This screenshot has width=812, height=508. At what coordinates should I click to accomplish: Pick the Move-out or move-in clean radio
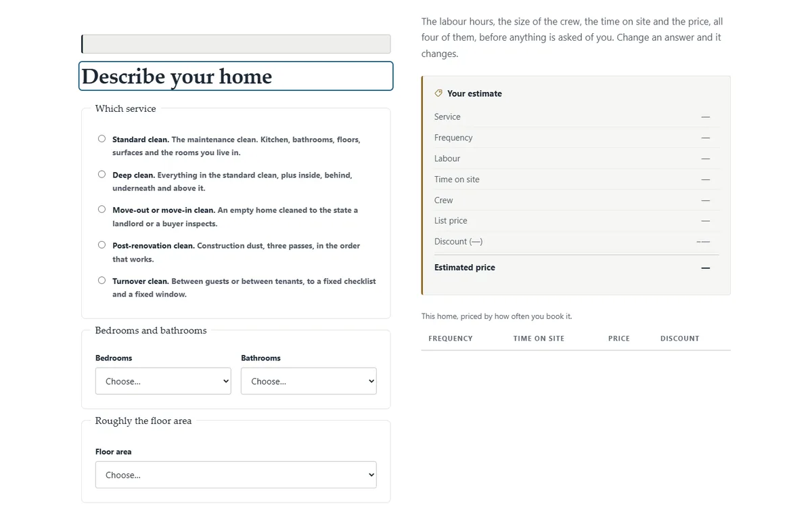click(x=101, y=209)
